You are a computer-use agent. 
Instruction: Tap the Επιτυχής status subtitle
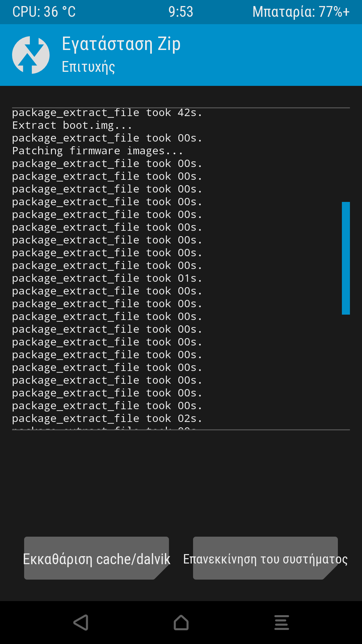coord(88,67)
